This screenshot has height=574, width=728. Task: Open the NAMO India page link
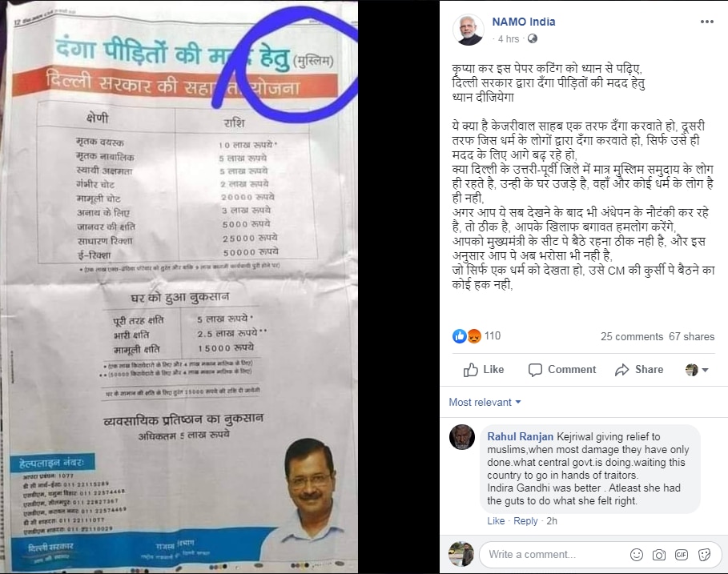click(x=523, y=22)
